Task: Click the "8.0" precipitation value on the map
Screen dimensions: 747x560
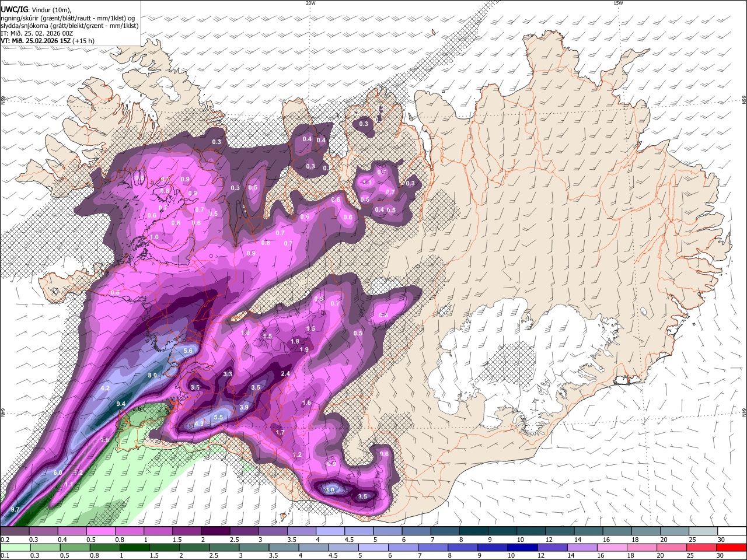Action: coord(152,375)
